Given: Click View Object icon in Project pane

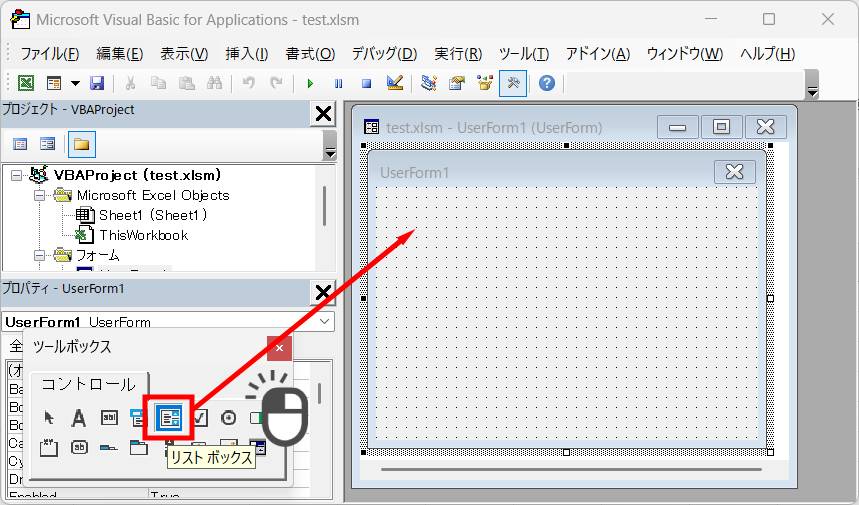Looking at the screenshot, I should point(48,144).
